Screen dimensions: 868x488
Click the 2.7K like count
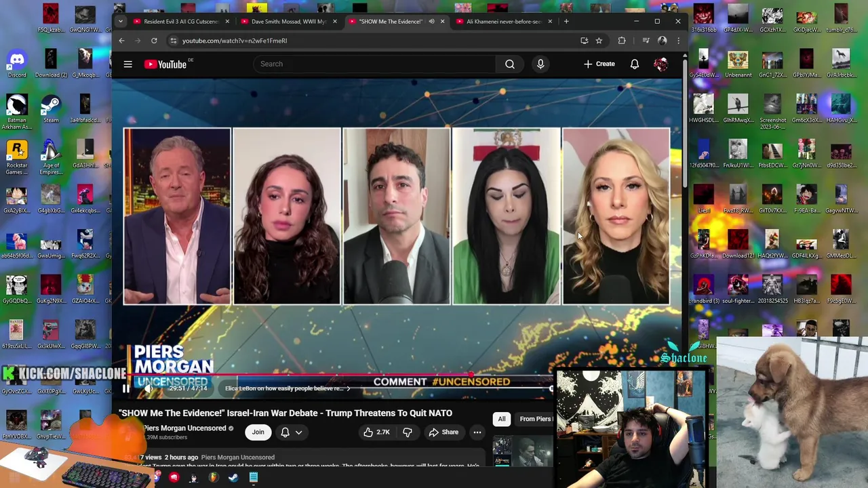(383, 432)
